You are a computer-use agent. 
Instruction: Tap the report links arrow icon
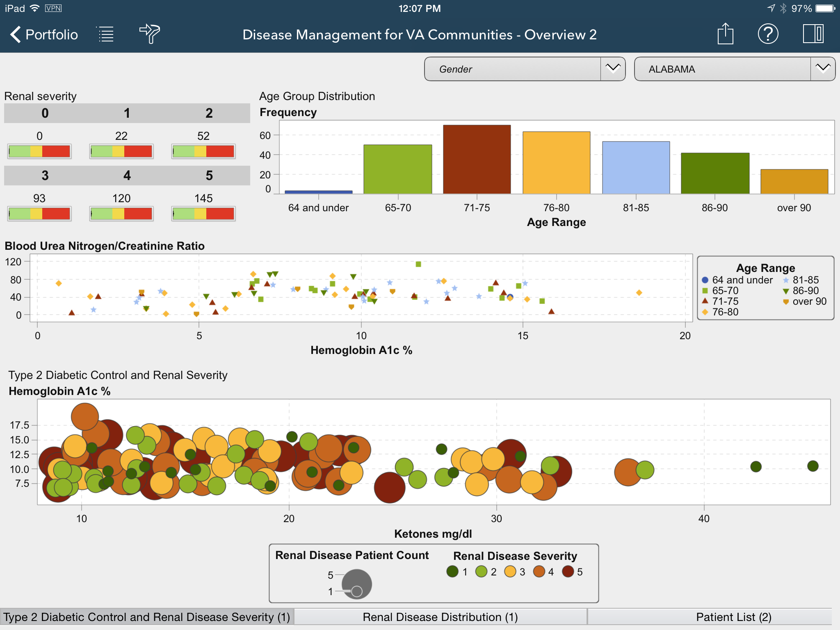150,34
